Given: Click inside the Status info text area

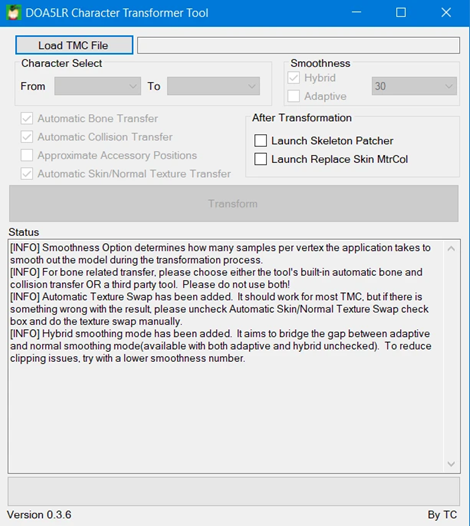Looking at the screenshot, I should click(226, 356).
